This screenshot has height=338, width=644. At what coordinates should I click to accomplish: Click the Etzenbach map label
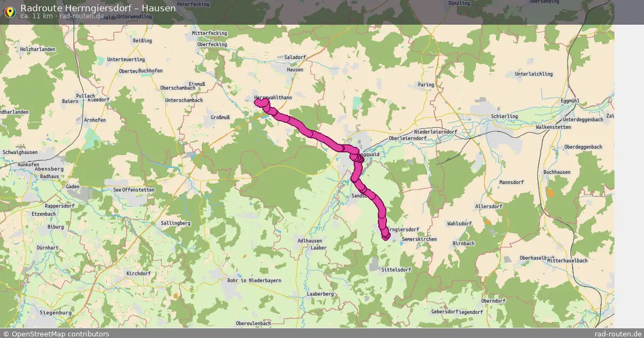pyautogui.click(x=44, y=214)
